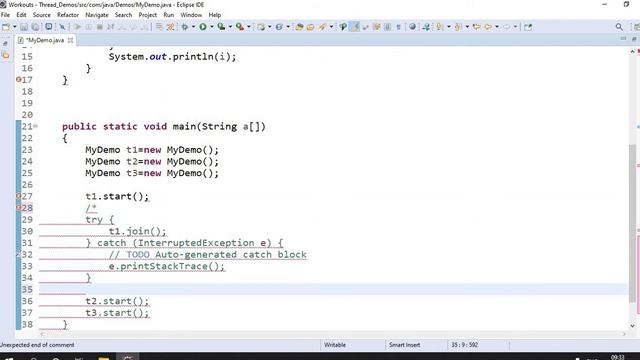This screenshot has width=640, height=360.
Task: Toggle Show Whitespace Characters icon
Action: 398,27
